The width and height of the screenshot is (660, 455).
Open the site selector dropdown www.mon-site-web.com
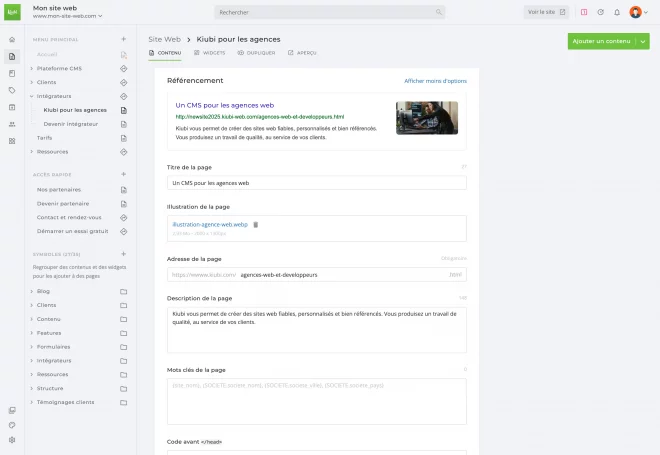(67, 16)
